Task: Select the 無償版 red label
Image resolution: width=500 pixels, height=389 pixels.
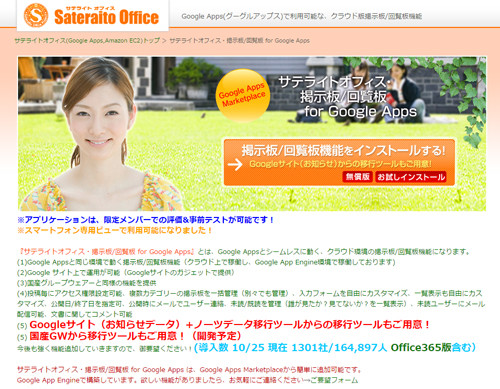Action: tap(357, 177)
